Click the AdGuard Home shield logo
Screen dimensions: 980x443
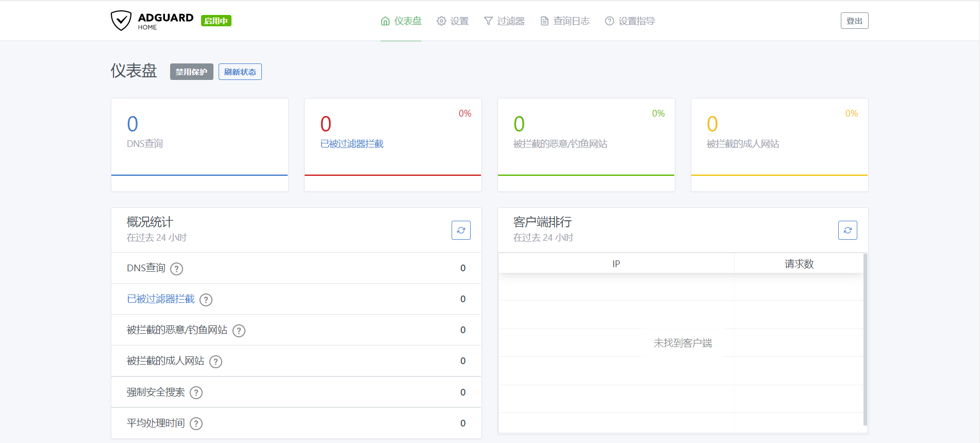pos(121,21)
